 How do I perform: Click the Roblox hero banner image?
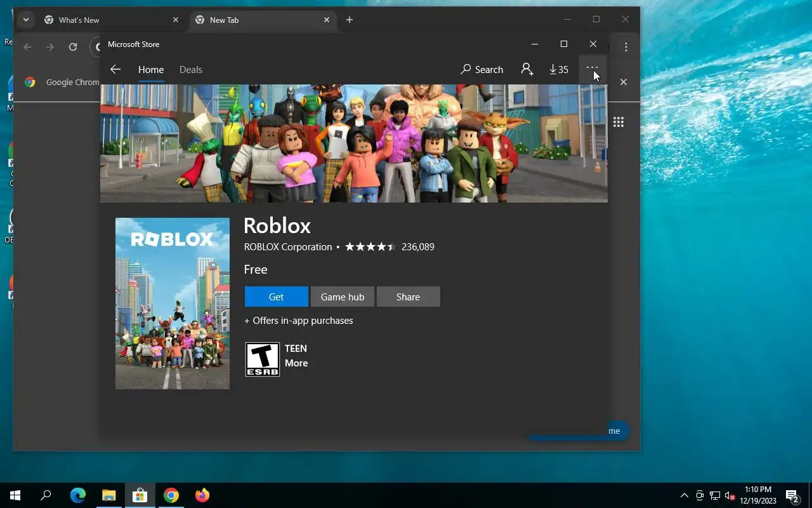(354, 144)
